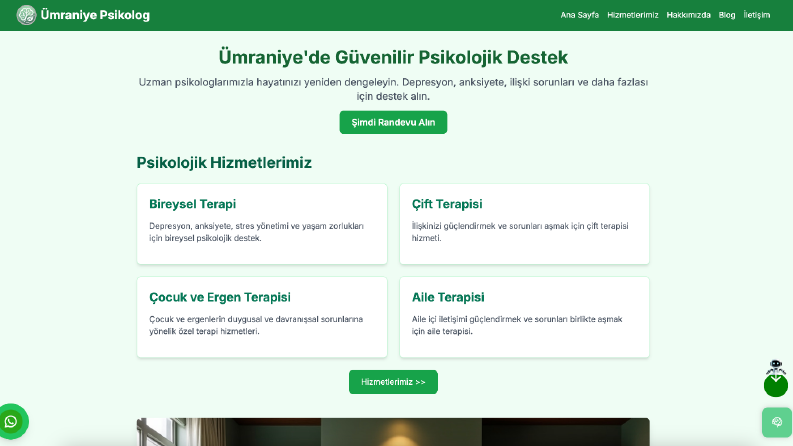Image resolution: width=793 pixels, height=446 pixels.
Task: Open Hakkımızda page from navbar
Action: tap(688, 15)
